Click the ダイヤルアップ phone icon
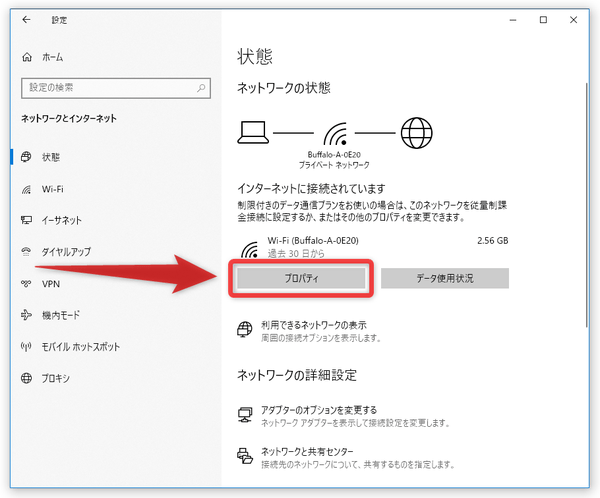 (26, 251)
